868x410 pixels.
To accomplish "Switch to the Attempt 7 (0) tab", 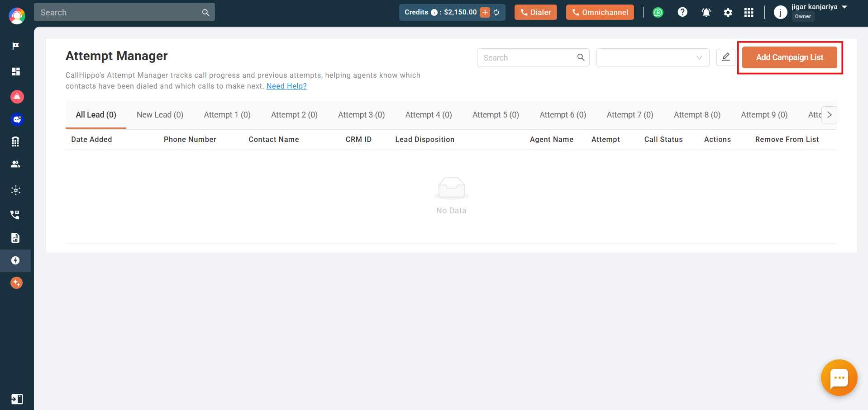I will 630,115.
